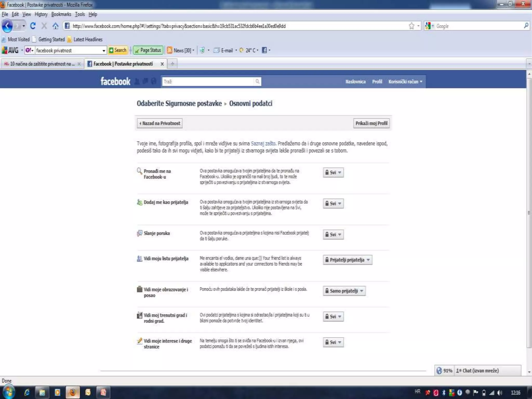Click the Facebook icon in AVG toolbar

[264, 50]
